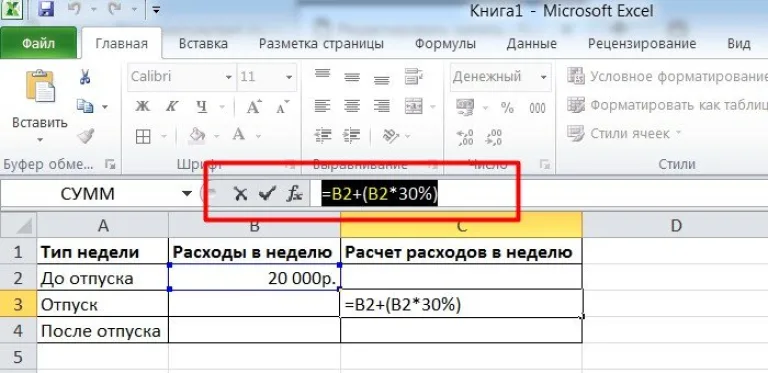Click the Middle Align icon
The image size is (768, 373).
click(x=352, y=77)
